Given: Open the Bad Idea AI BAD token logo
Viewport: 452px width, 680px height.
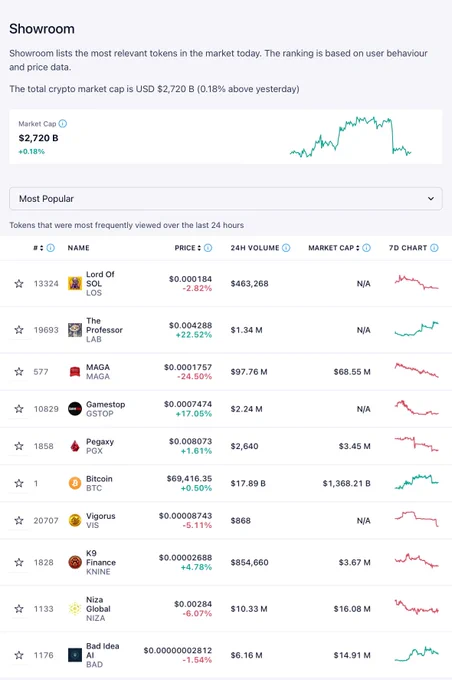Looking at the screenshot, I should click(x=75, y=655).
